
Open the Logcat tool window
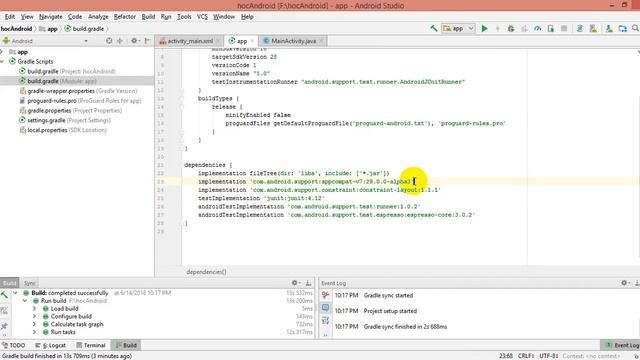pyautogui.click(x=51, y=345)
